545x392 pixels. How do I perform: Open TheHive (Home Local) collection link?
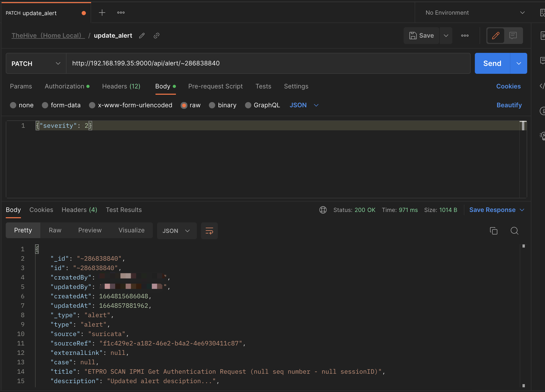(x=48, y=36)
